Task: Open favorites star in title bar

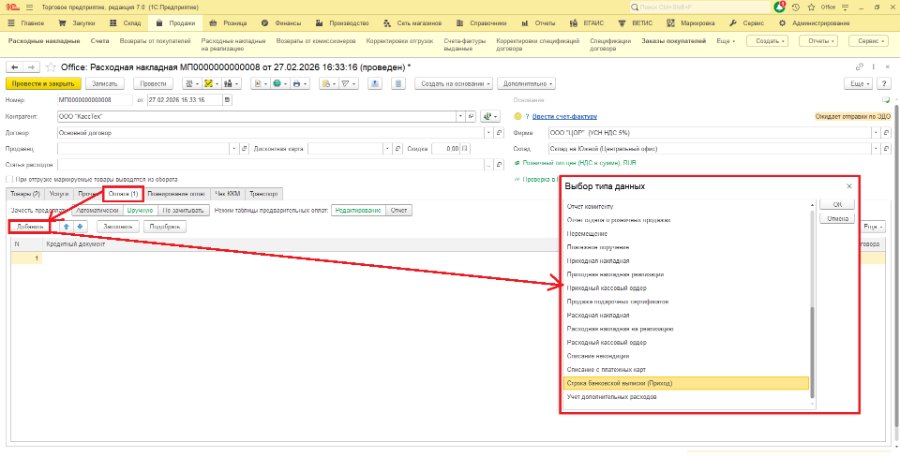Action: [x=811, y=7]
